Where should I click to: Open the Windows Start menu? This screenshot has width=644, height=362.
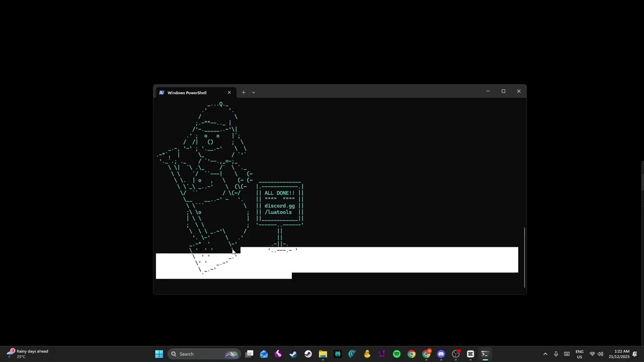pos(159,354)
